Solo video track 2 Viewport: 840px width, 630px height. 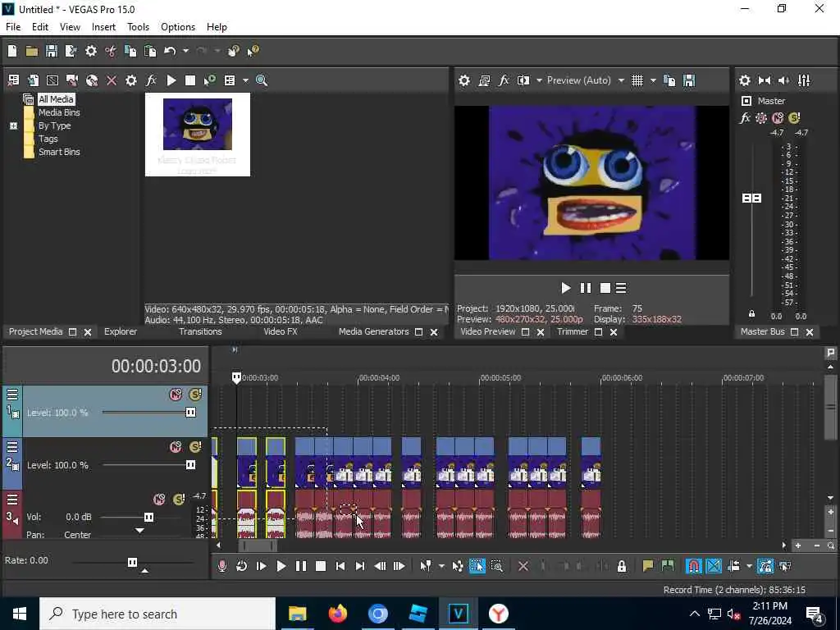[x=195, y=447]
